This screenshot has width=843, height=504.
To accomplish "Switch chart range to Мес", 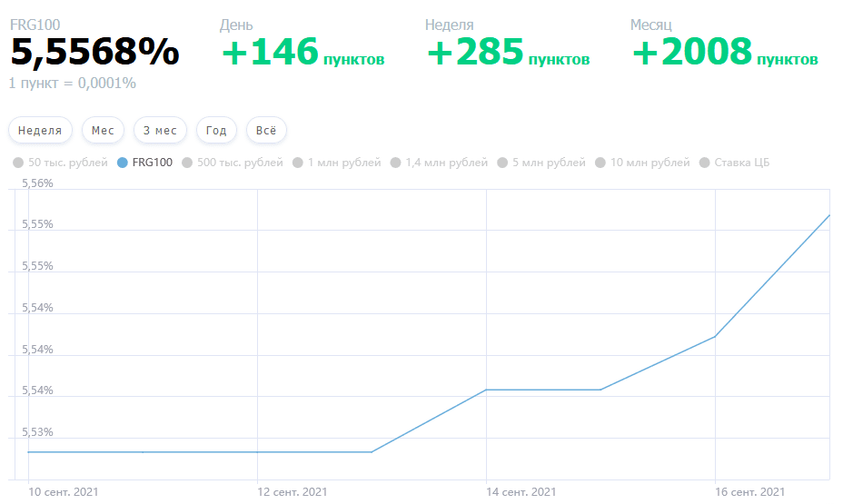I will coord(103,131).
